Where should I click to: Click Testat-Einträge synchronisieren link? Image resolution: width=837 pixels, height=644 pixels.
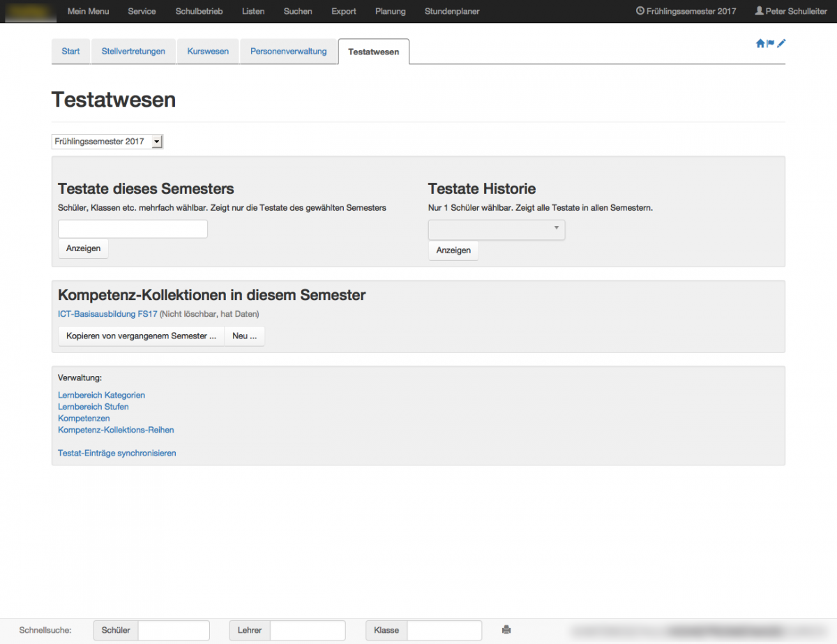[116, 453]
